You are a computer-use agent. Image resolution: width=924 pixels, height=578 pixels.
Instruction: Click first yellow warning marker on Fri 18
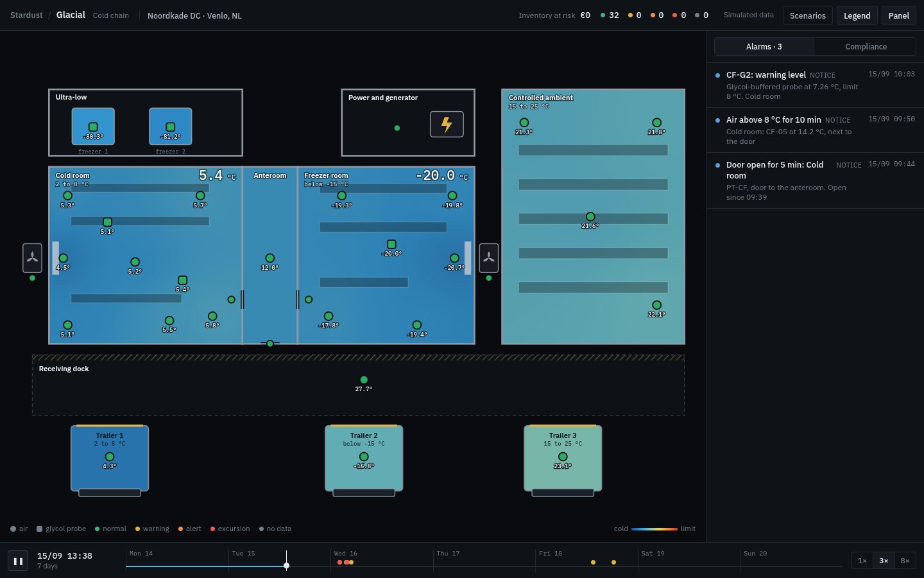[593, 562]
